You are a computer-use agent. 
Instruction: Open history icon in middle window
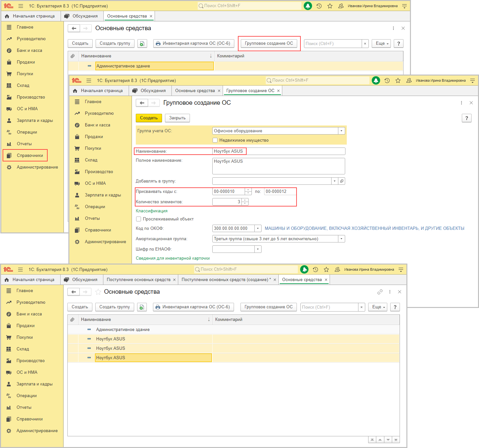coord(387,80)
